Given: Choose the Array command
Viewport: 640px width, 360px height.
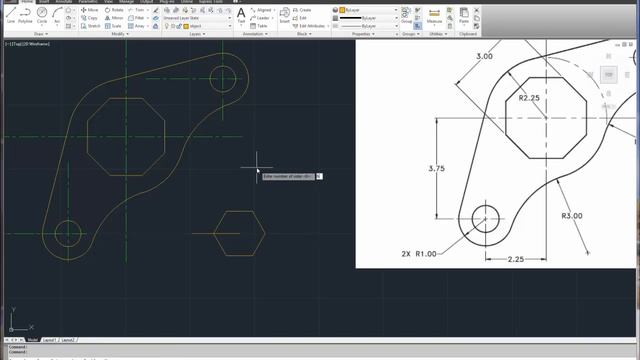Looking at the screenshot, I should tap(136, 26).
